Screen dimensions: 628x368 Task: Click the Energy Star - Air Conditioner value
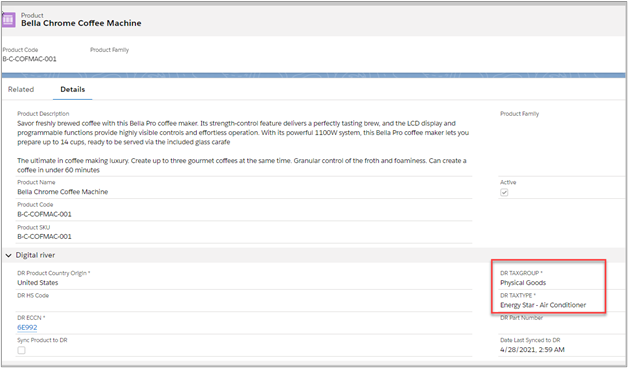(543, 305)
